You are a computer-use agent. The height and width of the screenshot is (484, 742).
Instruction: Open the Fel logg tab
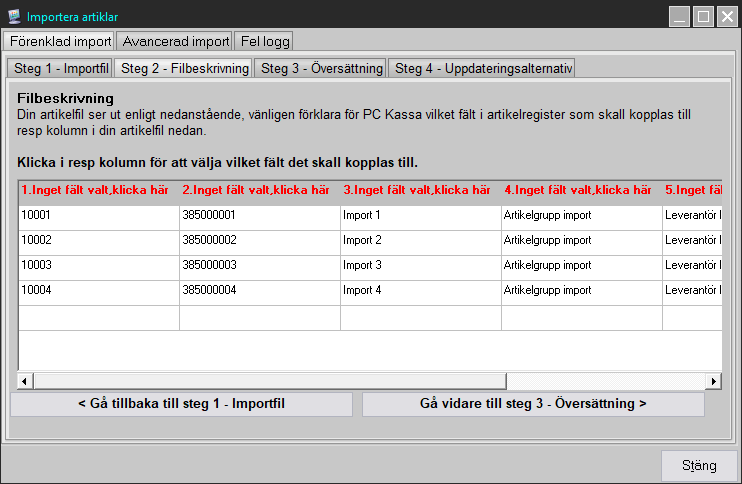coord(264,42)
